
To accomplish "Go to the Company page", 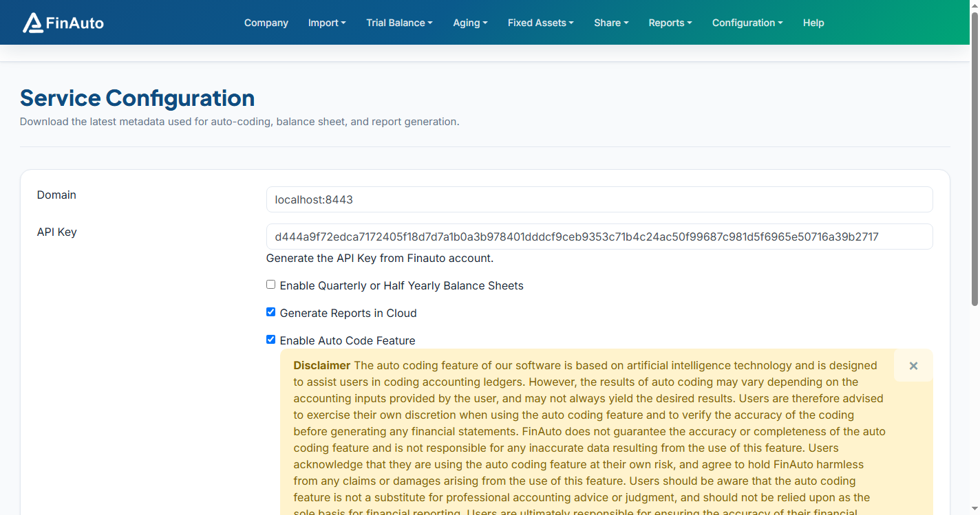I will (x=266, y=23).
